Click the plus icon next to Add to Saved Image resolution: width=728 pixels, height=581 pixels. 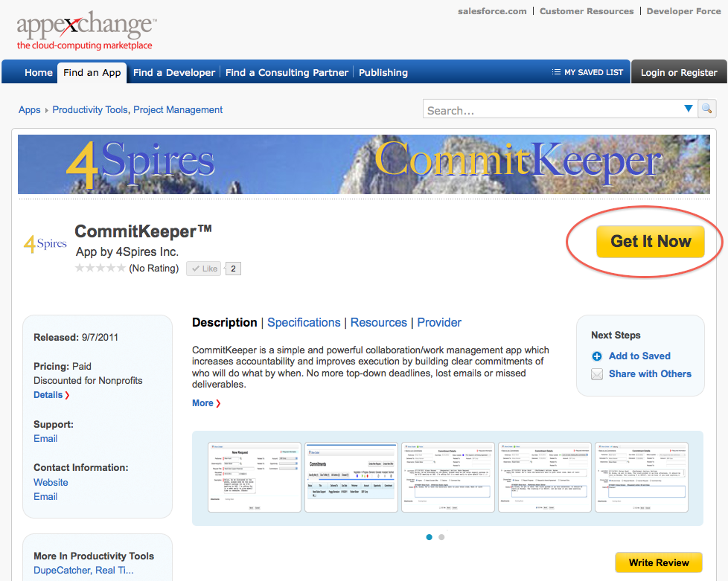[597, 356]
